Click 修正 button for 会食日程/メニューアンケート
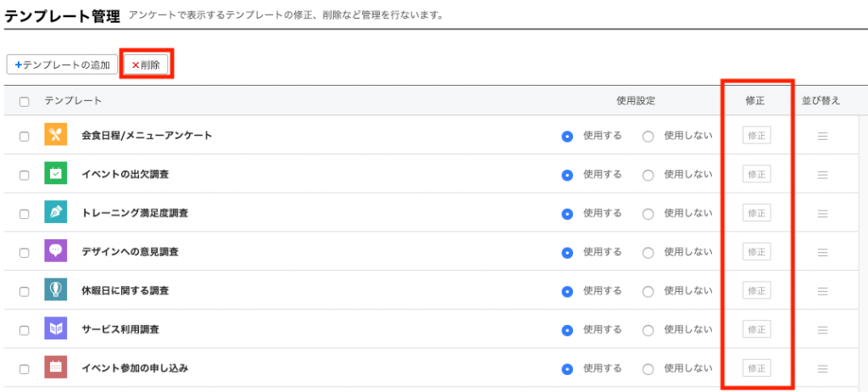This screenshot has width=868, height=392. tap(756, 136)
